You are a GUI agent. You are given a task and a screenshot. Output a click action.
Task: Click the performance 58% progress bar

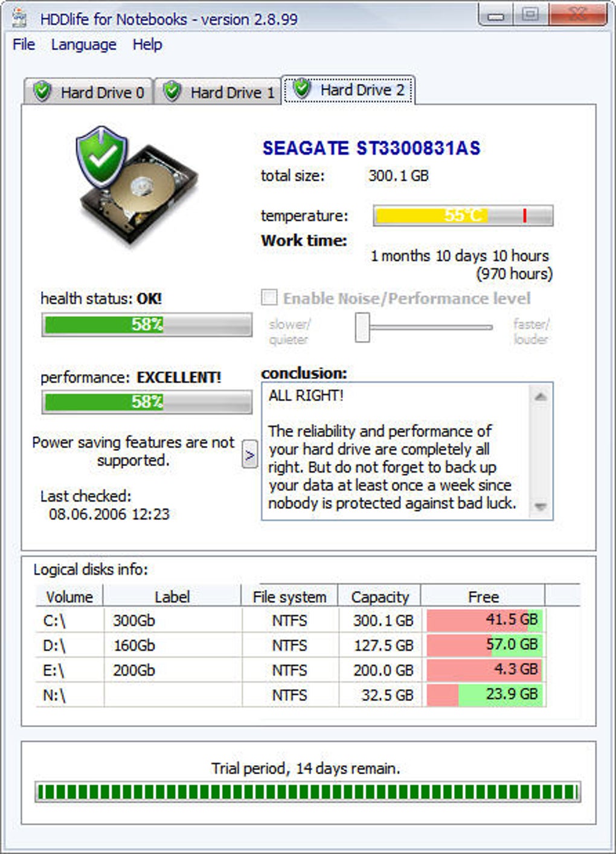(x=147, y=402)
